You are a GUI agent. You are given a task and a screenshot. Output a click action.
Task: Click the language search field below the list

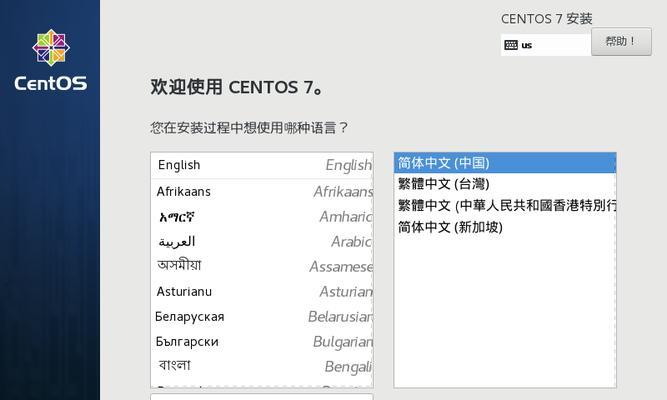click(262, 397)
